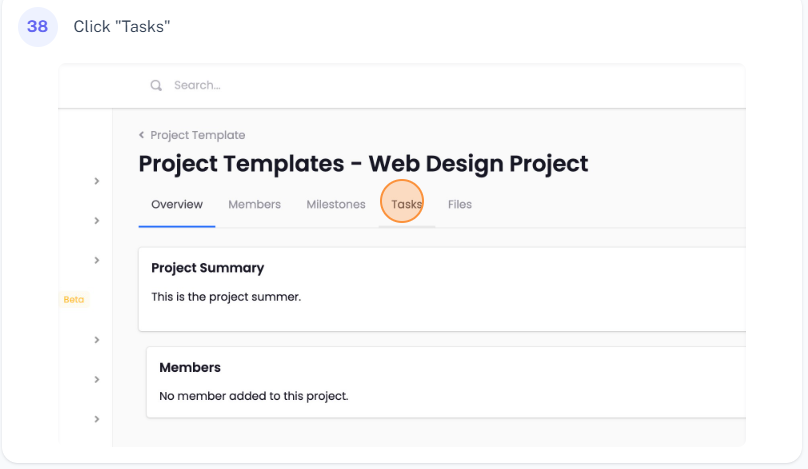808x469 pixels.
Task: Follow the Project Template breadcrumb link
Action: [198, 135]
